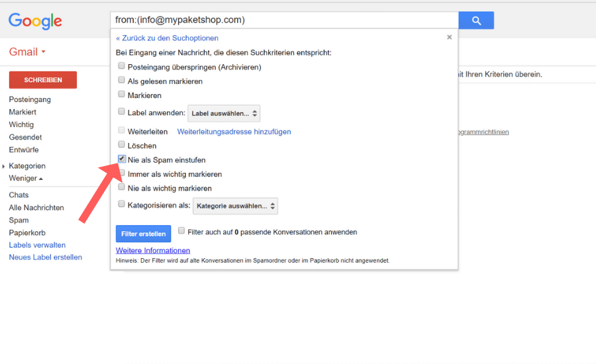Click the SCHREIBEN compose button

(x=43, y=80)
